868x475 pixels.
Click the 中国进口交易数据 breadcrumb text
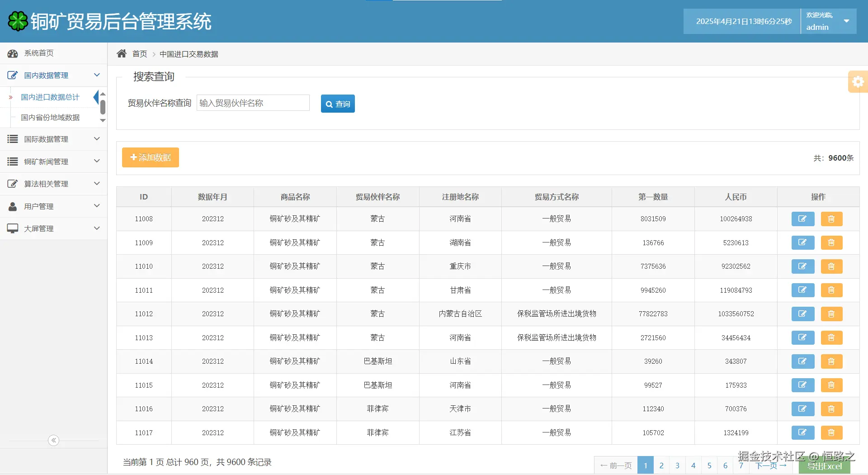pos(189,54)
